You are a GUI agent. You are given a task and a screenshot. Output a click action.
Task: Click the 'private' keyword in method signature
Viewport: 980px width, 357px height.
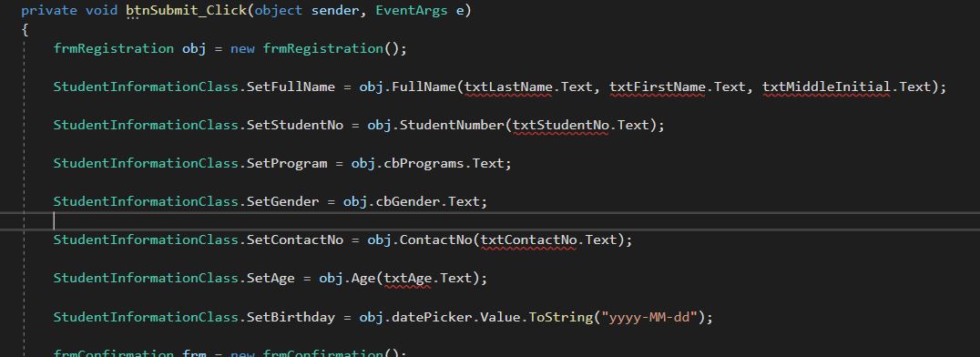(x=49, y=11)
